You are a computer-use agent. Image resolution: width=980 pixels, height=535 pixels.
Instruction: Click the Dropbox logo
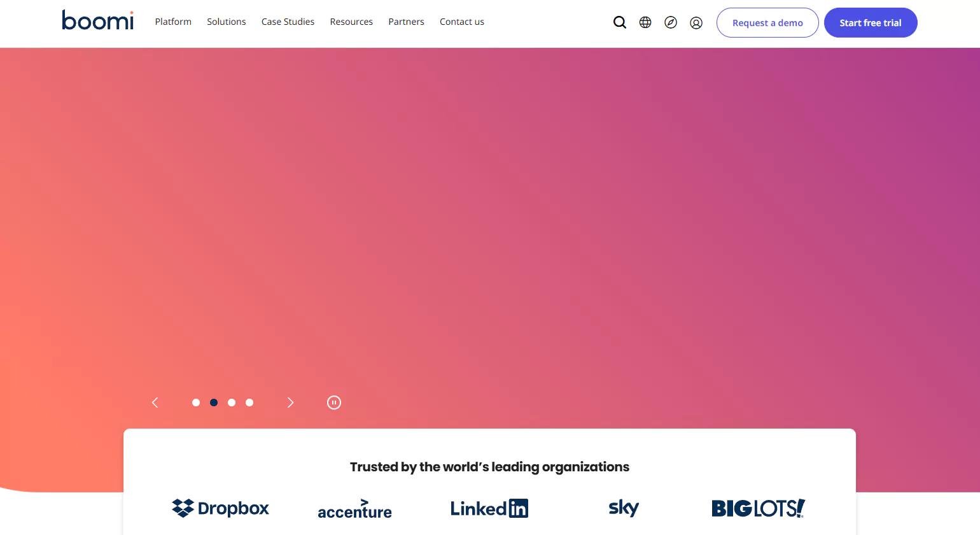pos(220,508)
